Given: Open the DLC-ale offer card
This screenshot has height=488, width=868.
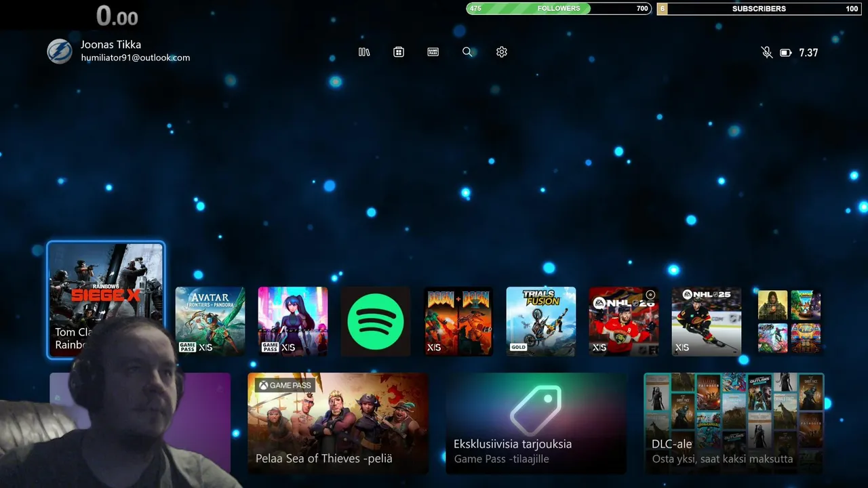Looking at the screenshot, I should point(734,423).
